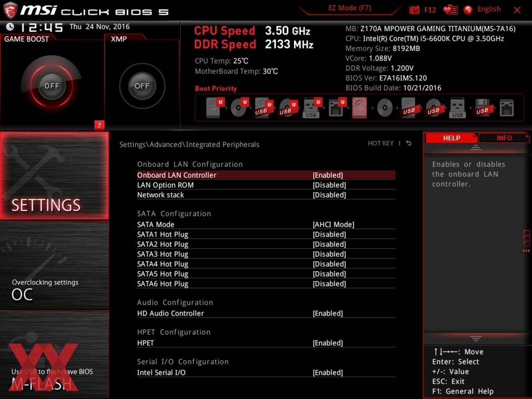The image size is (532, 399).
Task: Select the highlighted red hard disk boot icon
Action: [x=359, y=108]
